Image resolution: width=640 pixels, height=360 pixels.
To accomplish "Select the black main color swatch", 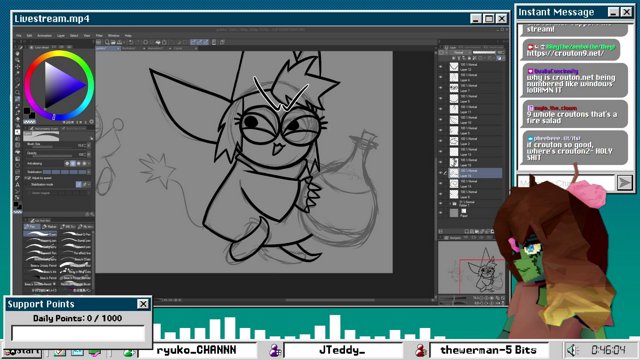I will [x=27, y=111].
